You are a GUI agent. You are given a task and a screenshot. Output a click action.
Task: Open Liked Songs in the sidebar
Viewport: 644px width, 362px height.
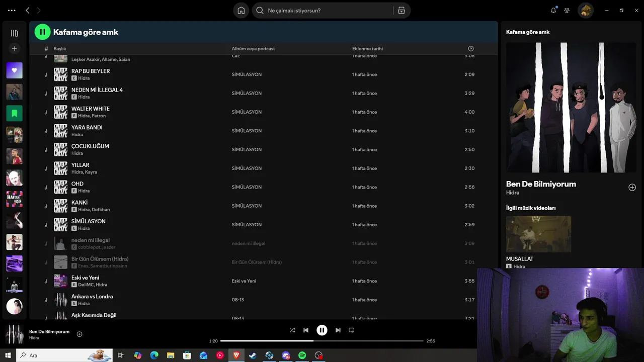[14, 70]
